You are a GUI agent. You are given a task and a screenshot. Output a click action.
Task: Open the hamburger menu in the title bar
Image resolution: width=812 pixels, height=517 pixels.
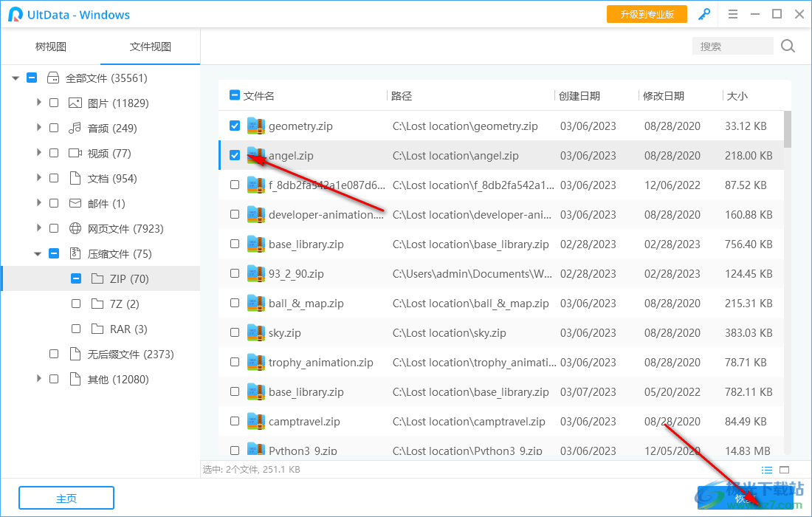(x=732, y=13)
